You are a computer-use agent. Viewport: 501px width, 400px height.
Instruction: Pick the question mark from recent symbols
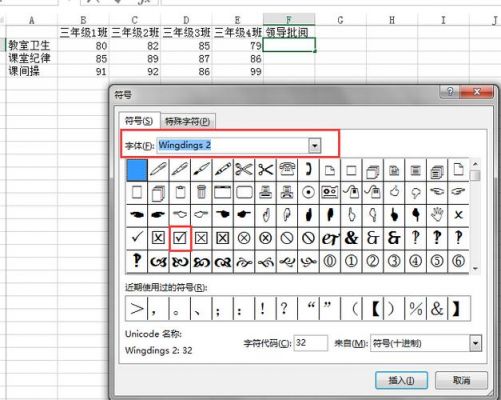287,309
